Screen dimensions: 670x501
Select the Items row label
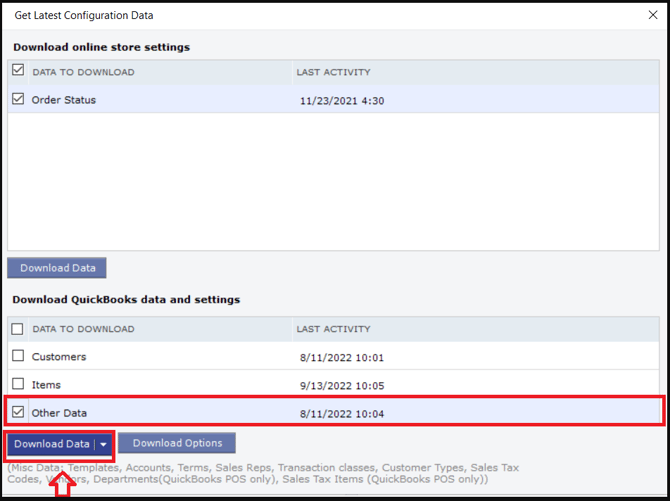[x=46, y=385]
